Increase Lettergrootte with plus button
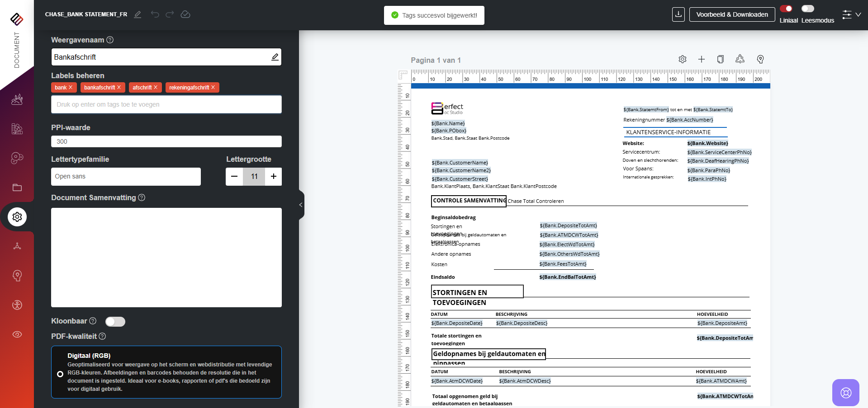This screenshot has width=868, height=408. coord(274,177)
